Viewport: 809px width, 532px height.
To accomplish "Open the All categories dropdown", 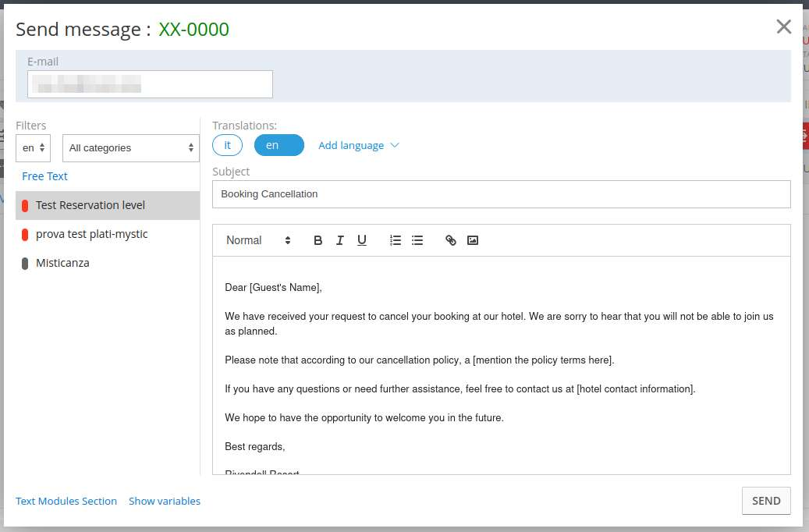I will click(x=130, y=147).
